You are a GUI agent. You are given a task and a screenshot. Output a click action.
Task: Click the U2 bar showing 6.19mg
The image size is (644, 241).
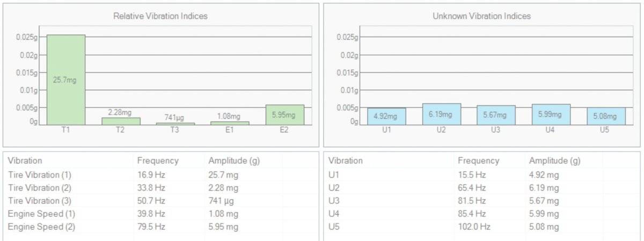point(441,114)
